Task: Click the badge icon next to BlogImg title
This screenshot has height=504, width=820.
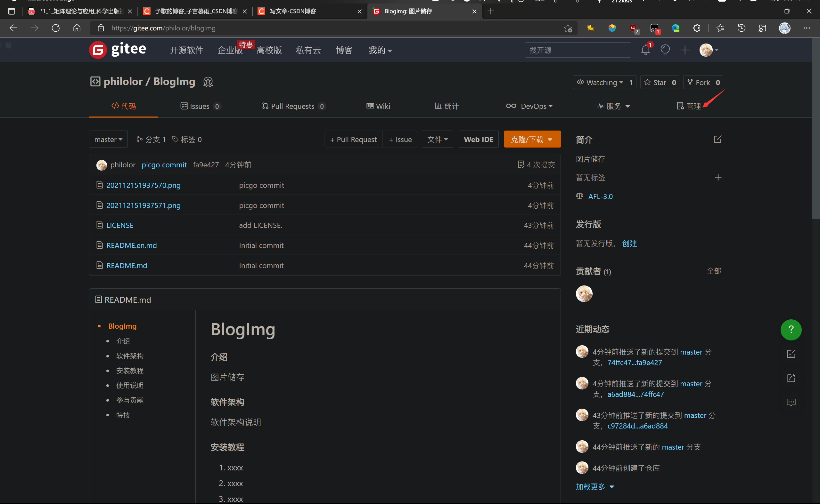Action: click(x=208, y=82)
